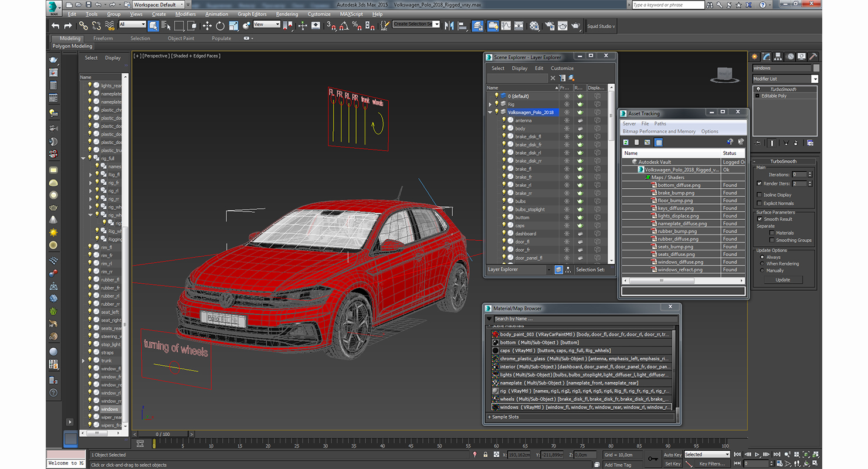Open the Selected key filter dropdown
This screenshot has width=868, height=469.
tap(707, 454)
